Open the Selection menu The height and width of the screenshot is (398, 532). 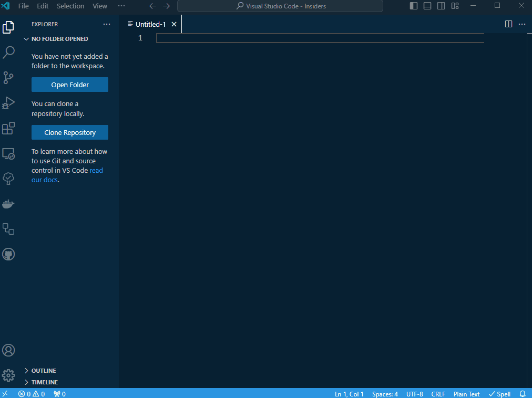[70, 6]
